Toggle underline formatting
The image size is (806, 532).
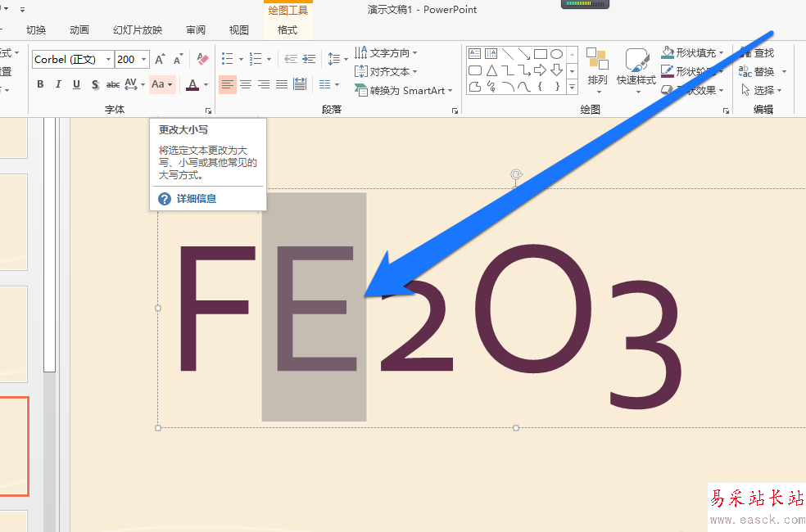coord(76,84)
